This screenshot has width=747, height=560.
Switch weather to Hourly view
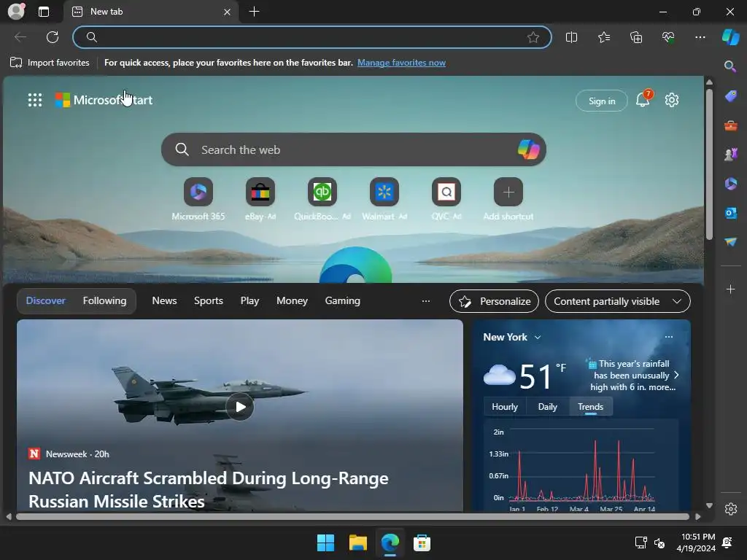(x=505, y=407)
